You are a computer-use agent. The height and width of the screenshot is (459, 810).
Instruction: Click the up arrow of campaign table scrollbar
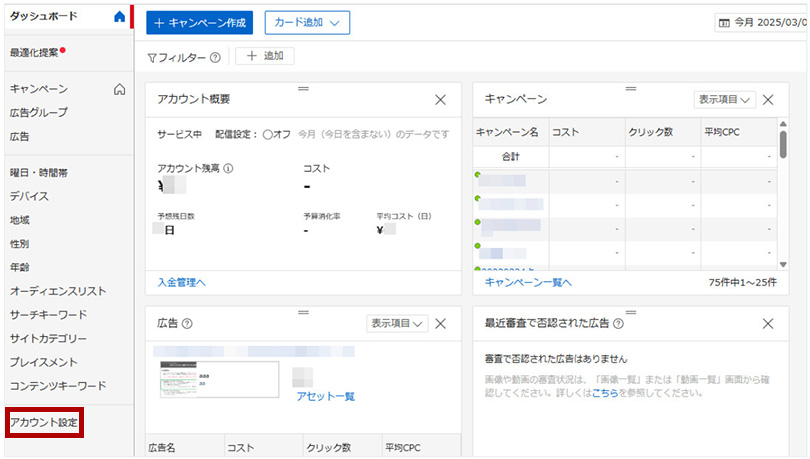point(783,124)
